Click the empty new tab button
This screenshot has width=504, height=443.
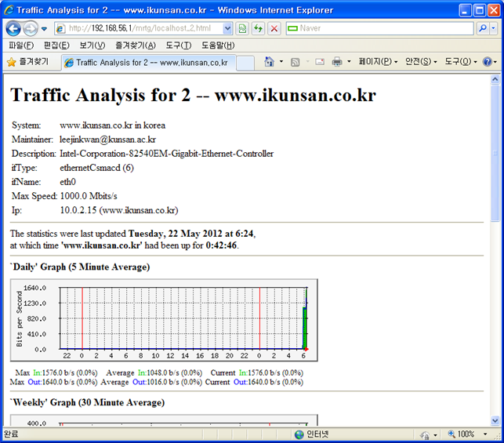click(245, 62)
